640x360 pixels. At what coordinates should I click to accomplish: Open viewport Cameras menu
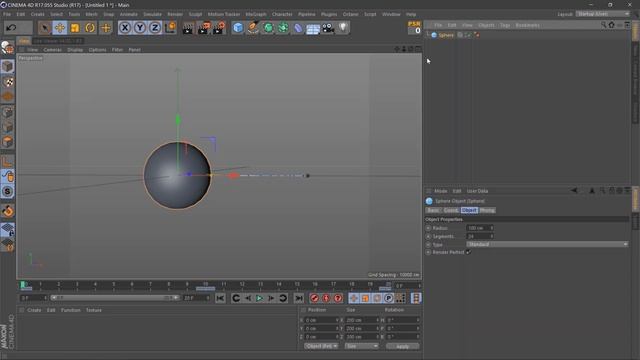(x=53, y=50)
